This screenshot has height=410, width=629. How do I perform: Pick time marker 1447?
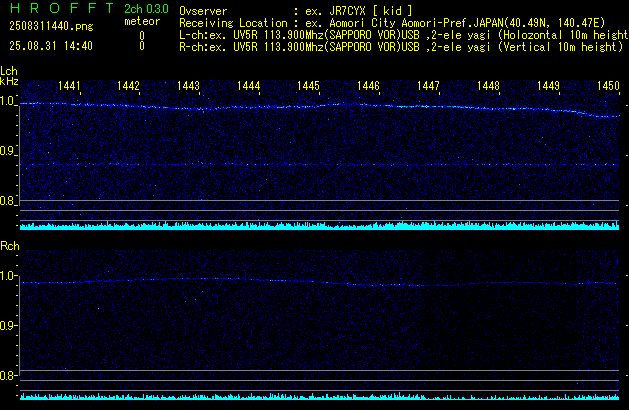[x=428, y=86]
